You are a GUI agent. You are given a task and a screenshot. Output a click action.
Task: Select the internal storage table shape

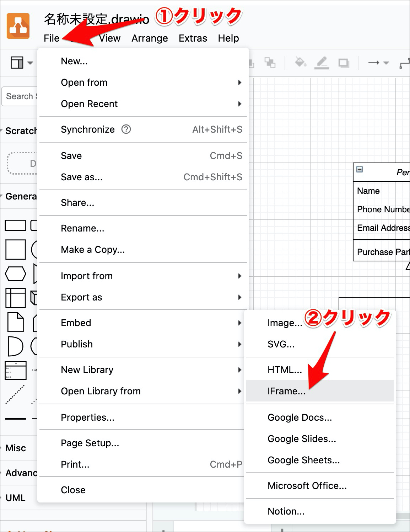coord(15,298)
